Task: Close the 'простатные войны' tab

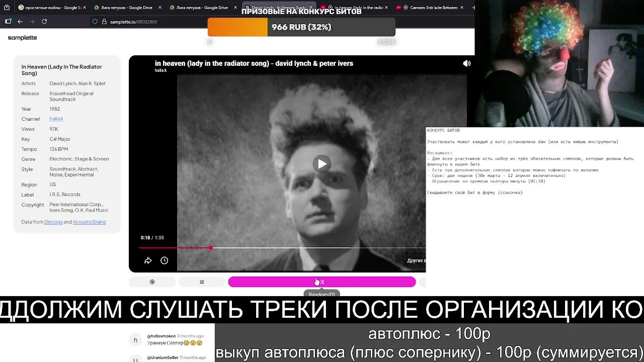Action: [x=84, y=8]
